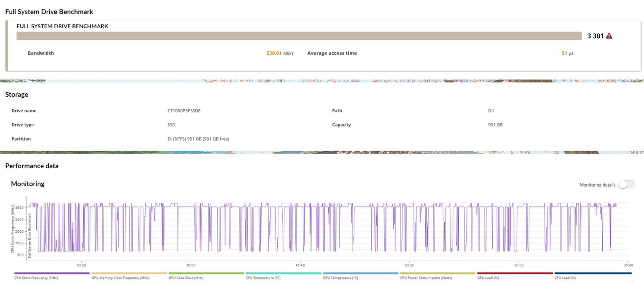Image resolution: width=644 pixels, height=284 pixels.
Task: Click the path value D:\
Action: click(491, 111)
